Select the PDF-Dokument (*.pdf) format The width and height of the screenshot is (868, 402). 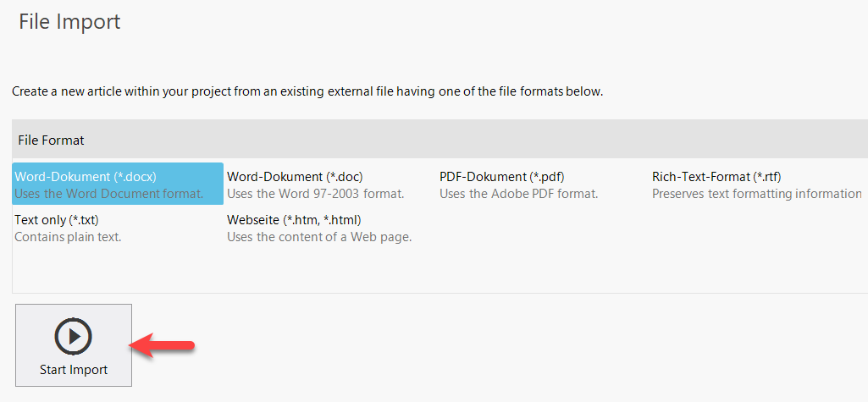(501, 177)
